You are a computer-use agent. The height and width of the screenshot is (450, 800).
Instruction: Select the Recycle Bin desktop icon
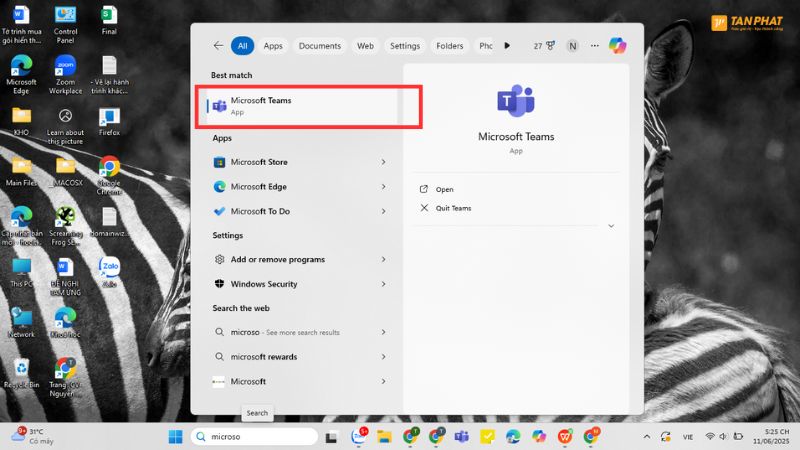pos(21,373)
